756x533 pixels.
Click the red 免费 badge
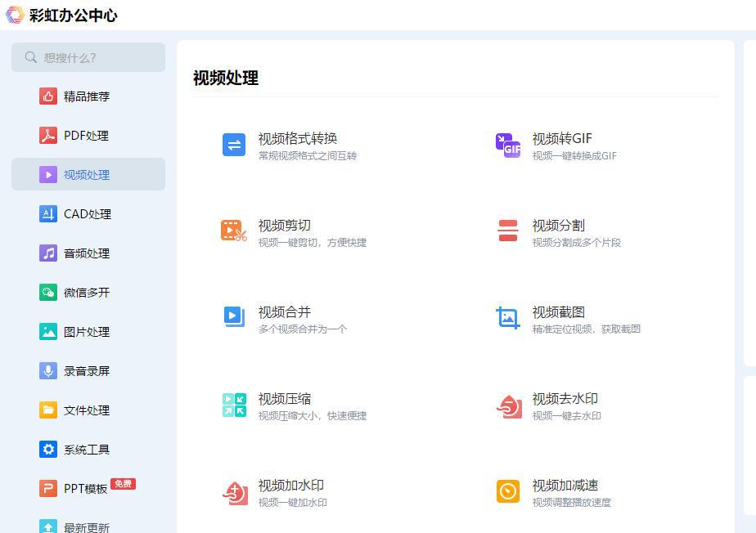coord(123,483)
